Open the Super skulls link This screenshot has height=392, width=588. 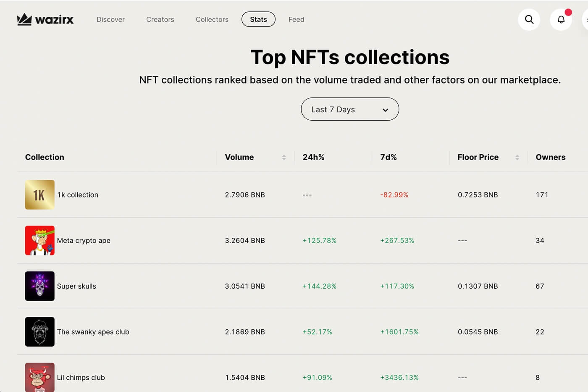pos(76,286)
